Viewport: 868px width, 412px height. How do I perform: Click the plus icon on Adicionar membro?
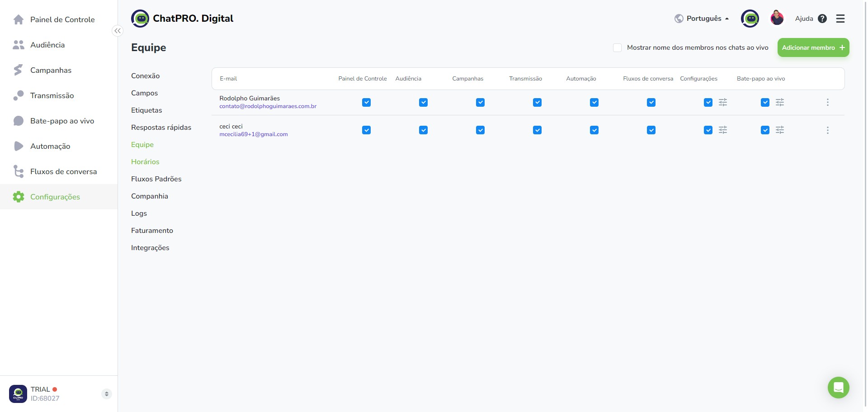tap(842, 47)
